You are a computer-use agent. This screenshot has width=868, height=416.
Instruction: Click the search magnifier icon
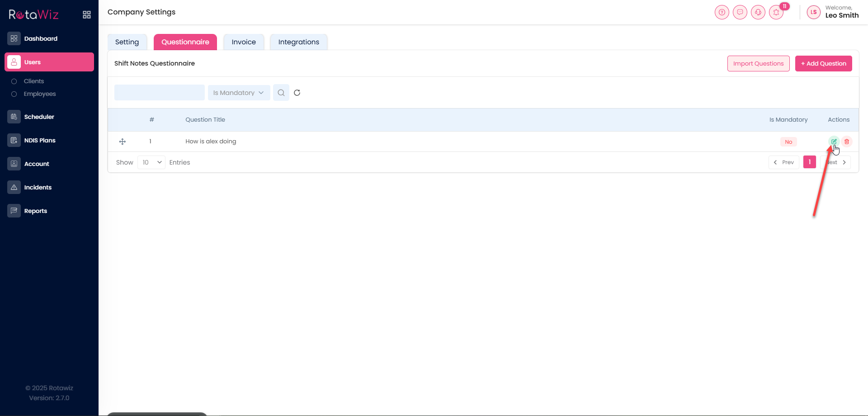[x=281, y=93]
